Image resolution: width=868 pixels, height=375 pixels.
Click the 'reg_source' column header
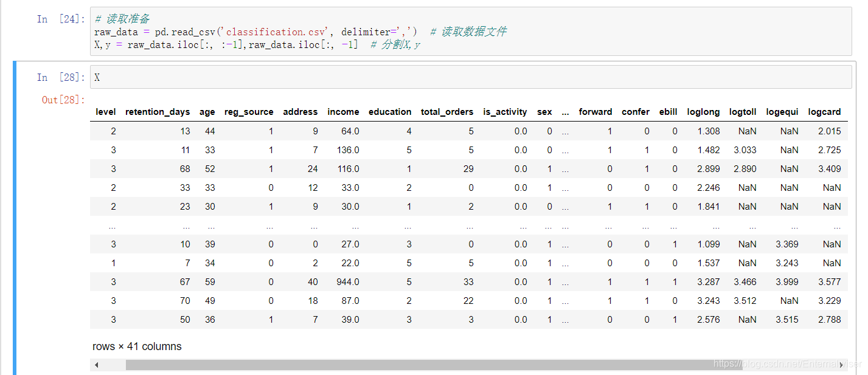click(x=249, y=112)
